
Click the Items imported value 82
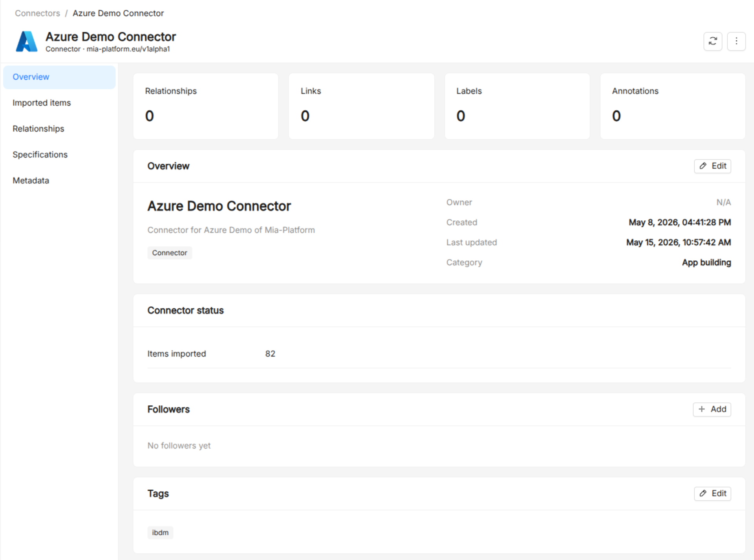(270, 354)
